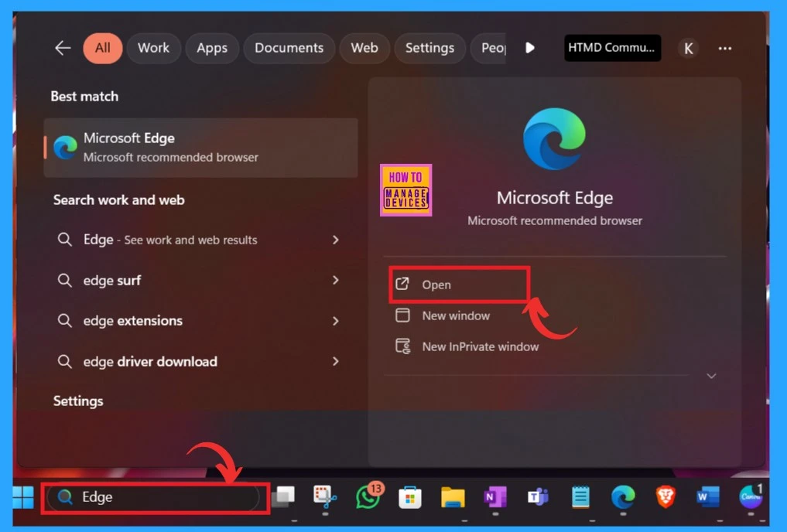Switch to the Apps filter tab
This screenshot has height=532, width=787.
click(212, 48)
